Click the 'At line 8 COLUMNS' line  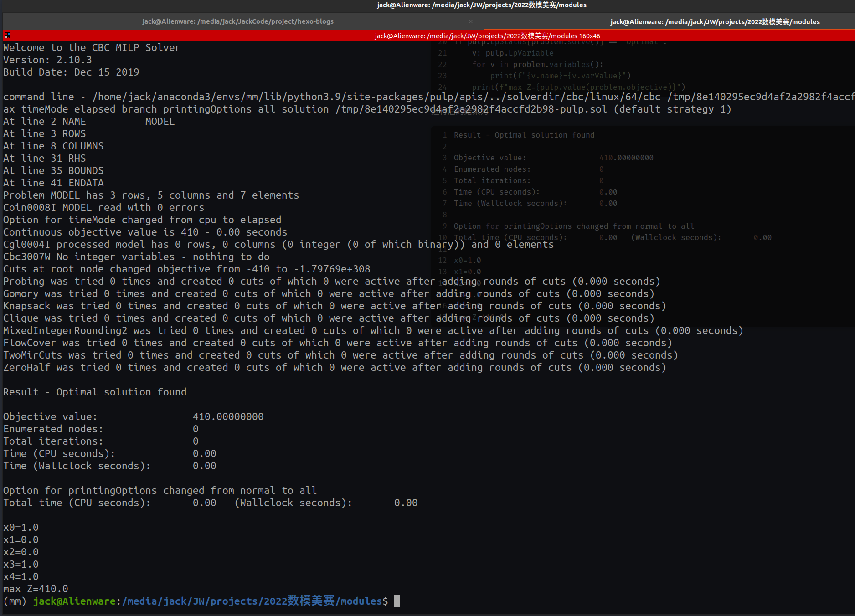click(x=53, y=146)
